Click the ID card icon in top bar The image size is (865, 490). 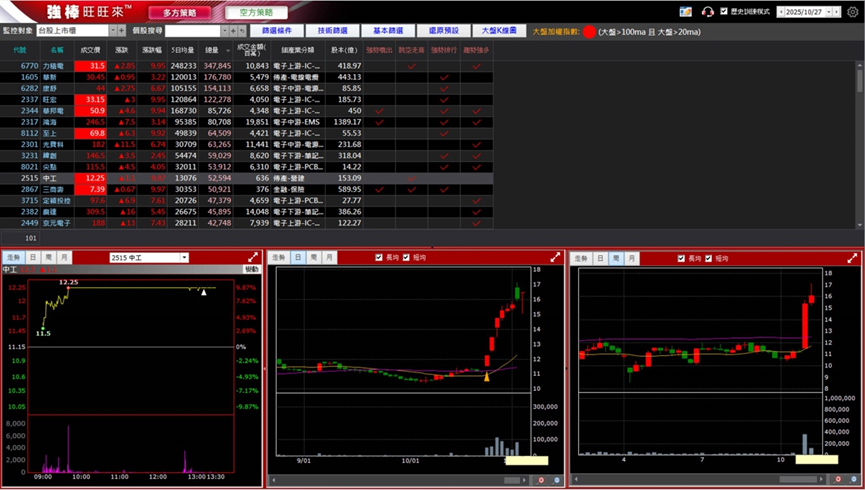click(685, 12)
